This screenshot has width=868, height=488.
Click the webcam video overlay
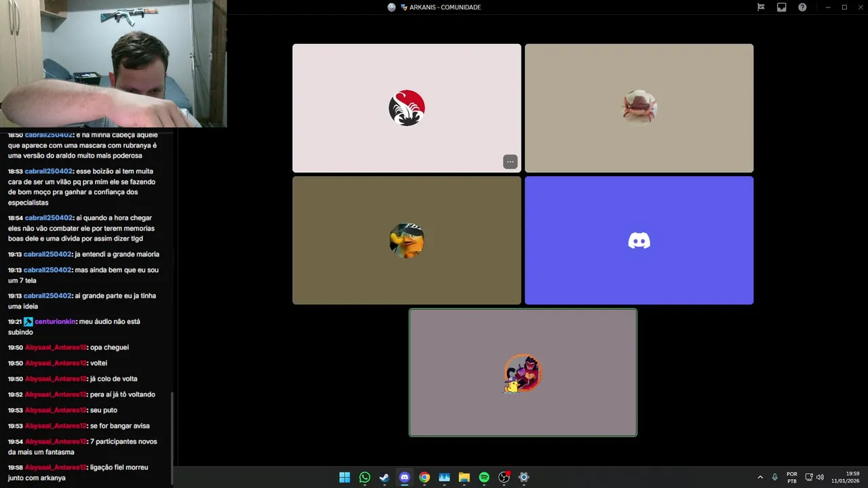click(113, 64)
